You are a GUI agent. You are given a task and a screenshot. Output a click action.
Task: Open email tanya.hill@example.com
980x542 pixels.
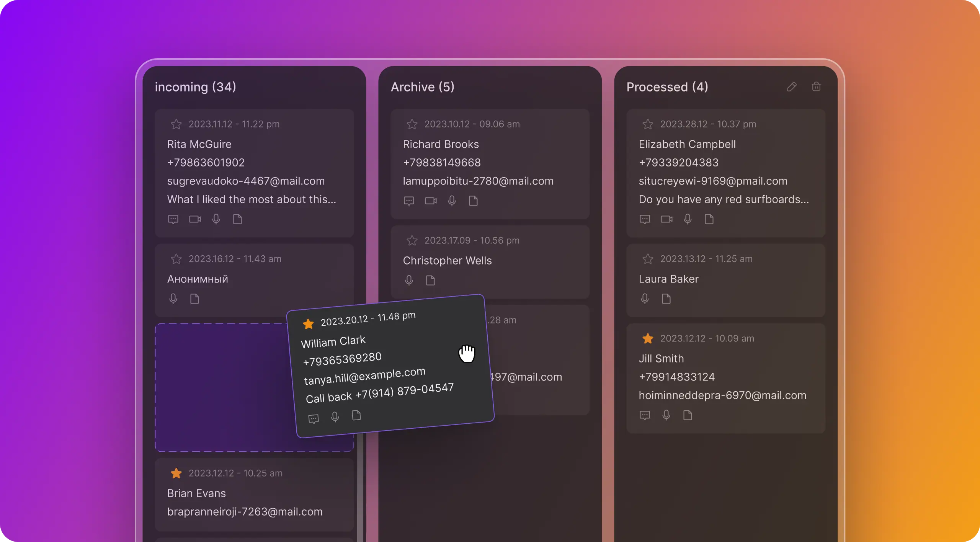[x=364, y=376]
